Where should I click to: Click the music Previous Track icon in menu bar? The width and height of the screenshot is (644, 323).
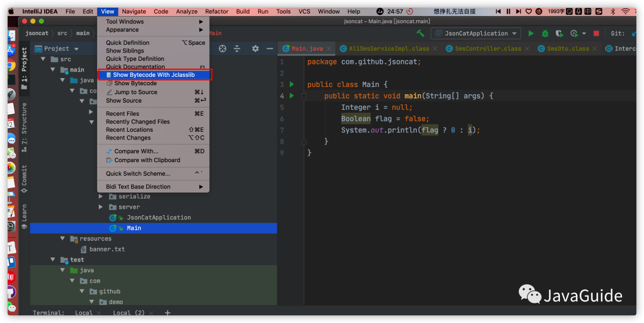click(x=499, y=11)
